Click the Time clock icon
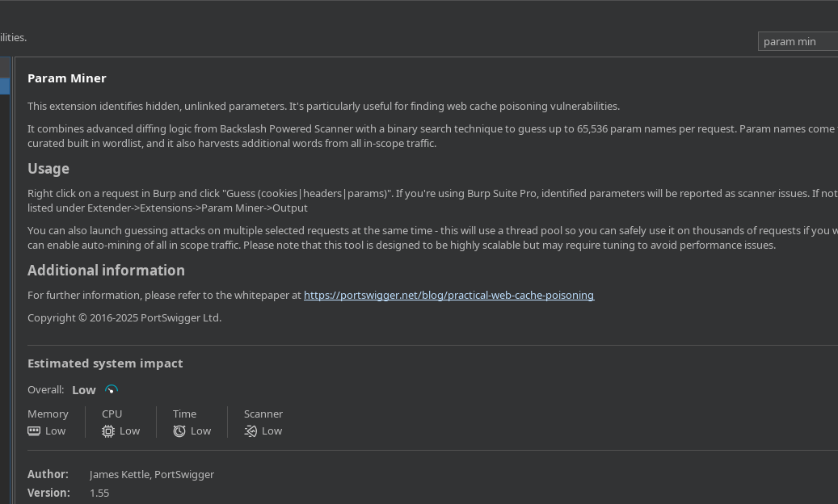 click(x=179, y=431)
